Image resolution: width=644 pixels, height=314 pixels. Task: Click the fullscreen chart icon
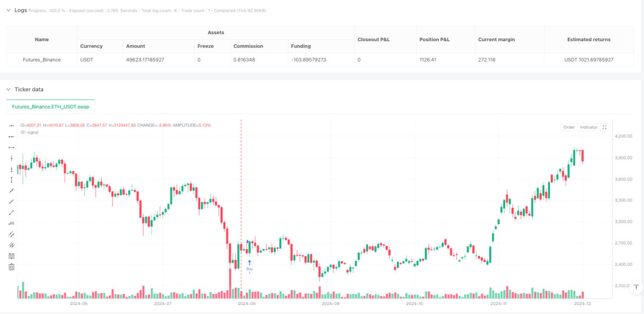pyautogui.click(x=604, y=127)
